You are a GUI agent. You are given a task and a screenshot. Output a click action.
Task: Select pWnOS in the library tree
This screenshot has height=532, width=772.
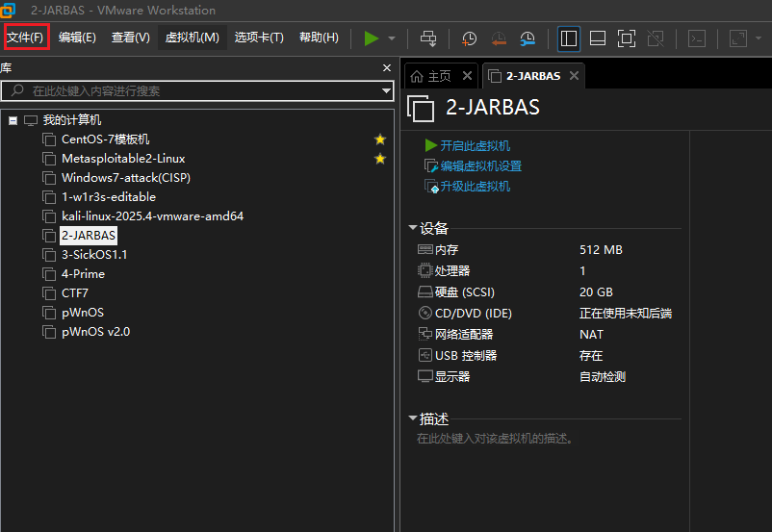coord(83,313)
